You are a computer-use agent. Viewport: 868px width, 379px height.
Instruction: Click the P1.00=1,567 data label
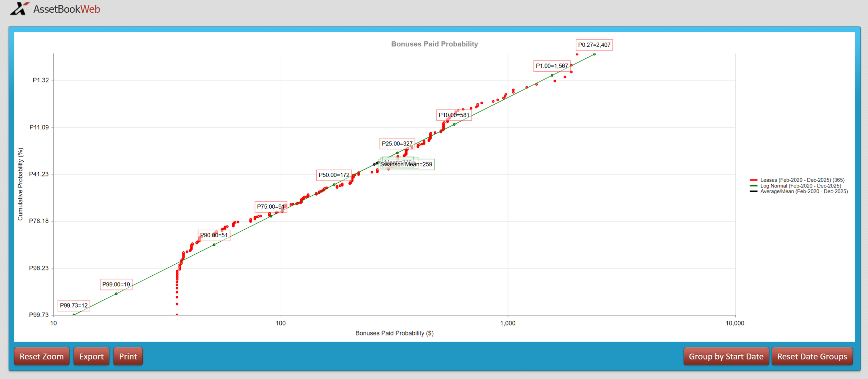pyautogui.click(x=552, y=66)
